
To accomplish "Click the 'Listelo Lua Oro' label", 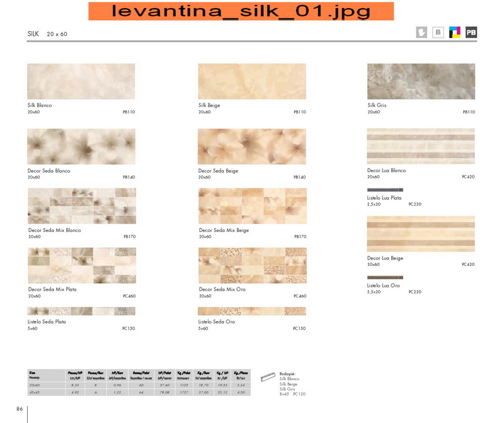I will pos(384,286).
